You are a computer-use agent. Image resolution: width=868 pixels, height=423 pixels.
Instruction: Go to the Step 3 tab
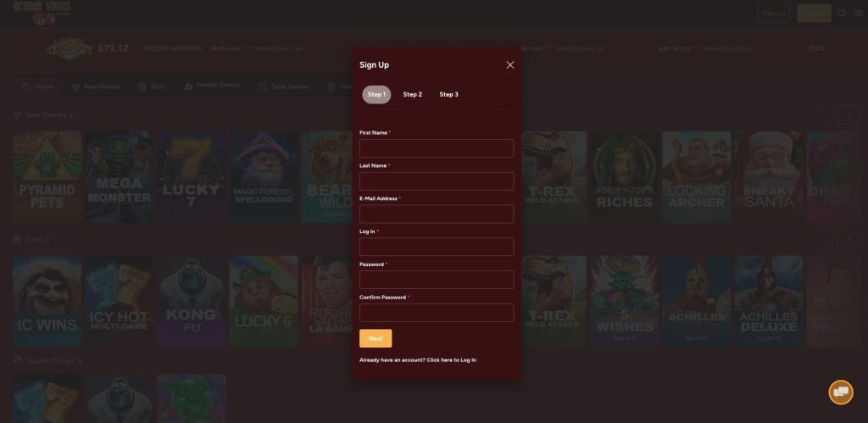click(449, 95)
